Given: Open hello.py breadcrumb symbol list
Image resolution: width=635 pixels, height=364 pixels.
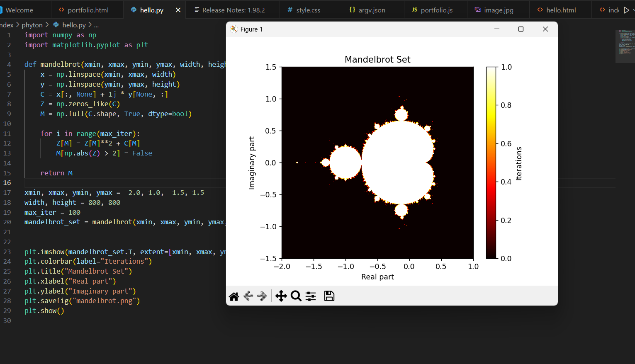Looking at the screenshot, I should pos(96,25).
